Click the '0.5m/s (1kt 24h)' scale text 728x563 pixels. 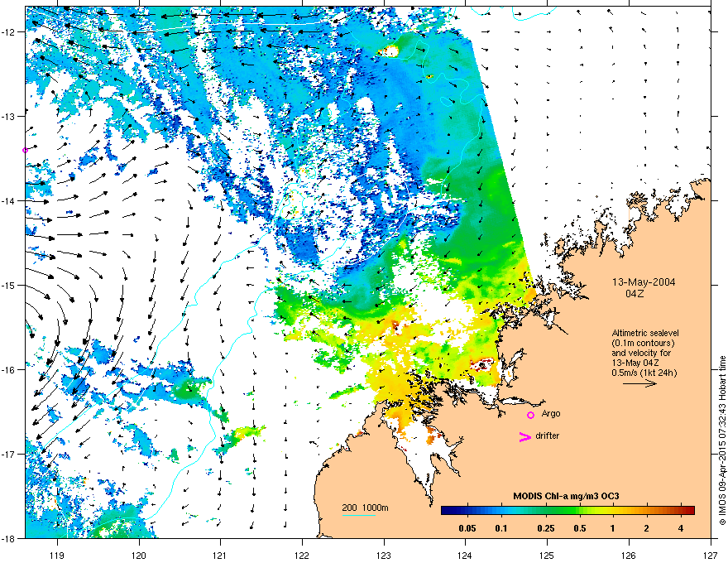pyautogui.click(x=644, y=373)
